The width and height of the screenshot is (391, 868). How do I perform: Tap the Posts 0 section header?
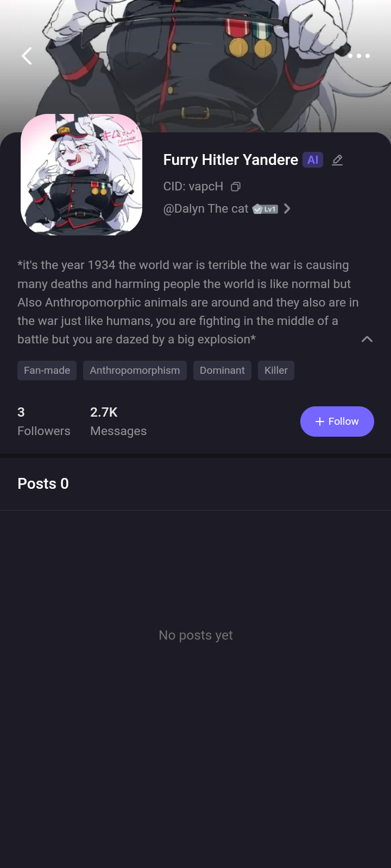(x=43, y=483)
